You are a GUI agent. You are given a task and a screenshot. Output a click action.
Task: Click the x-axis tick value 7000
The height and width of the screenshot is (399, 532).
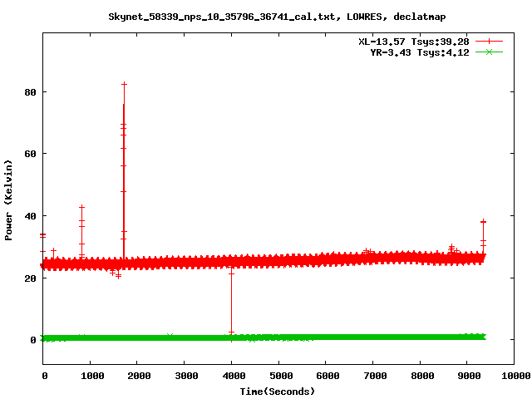[375, 376]
